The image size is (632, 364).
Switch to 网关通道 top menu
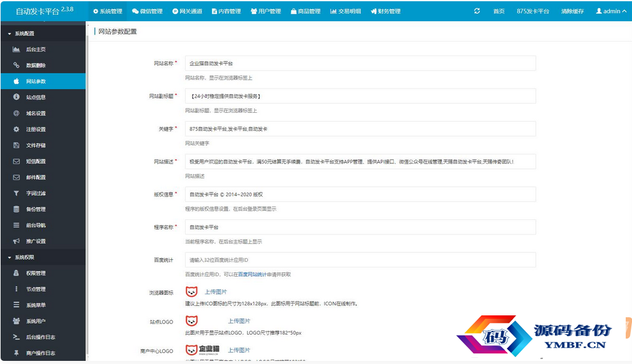click(x=188, y=11)
